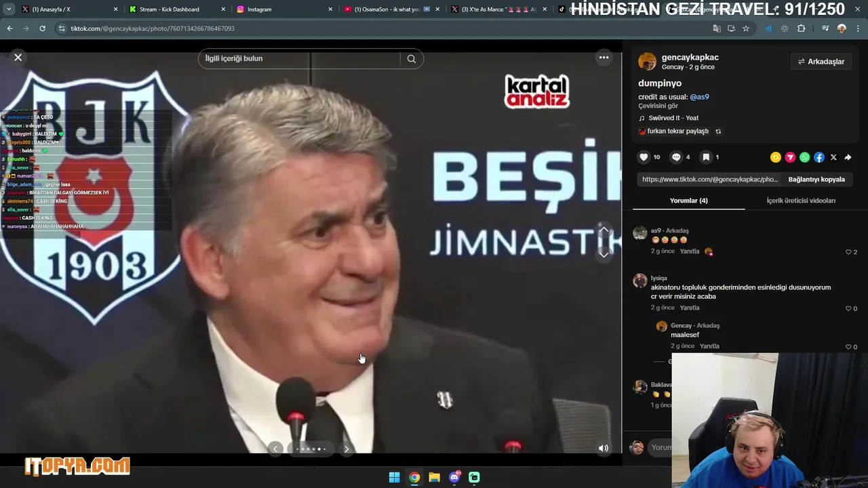The width and height of the screenshot is (868, 488).
Task: Share the post to WhatsApp
Action: [804, 157]
